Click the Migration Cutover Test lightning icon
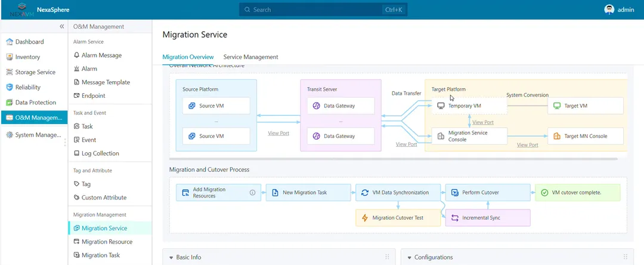This screenshot has height=265, width=644. tap(365, 218)
